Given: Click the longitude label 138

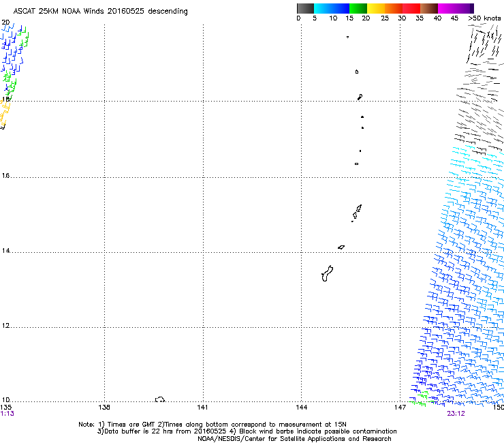Looking at the screenshot, I should 104,408.
